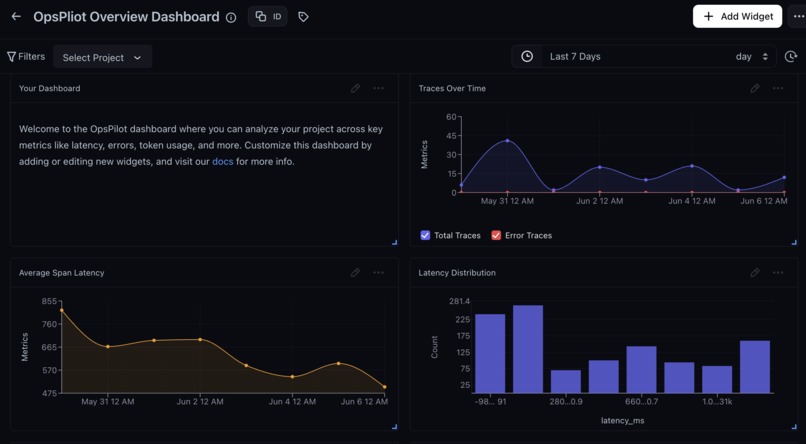Open Average Span Latency options menu
This screenshot has width=806, height=444.
click(379, 273)
